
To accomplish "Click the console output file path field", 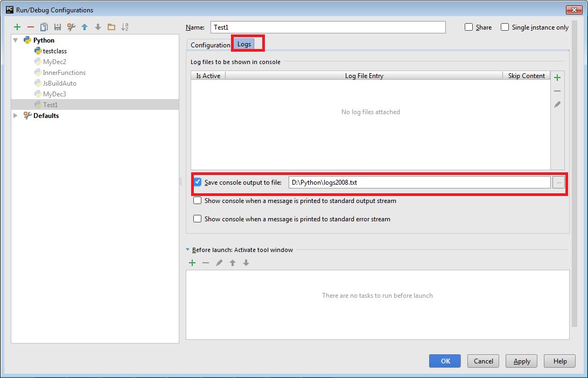I will [419, 183].
